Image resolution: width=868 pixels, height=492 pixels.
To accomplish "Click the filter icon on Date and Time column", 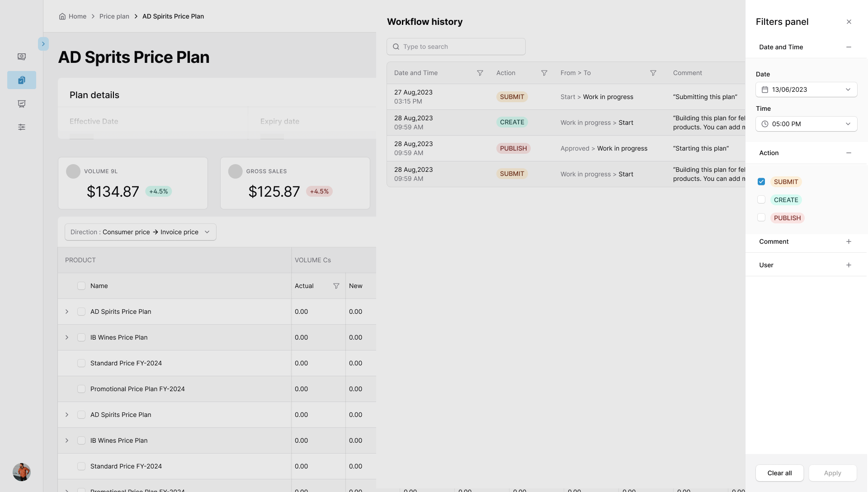I will (x=480, y=73).
